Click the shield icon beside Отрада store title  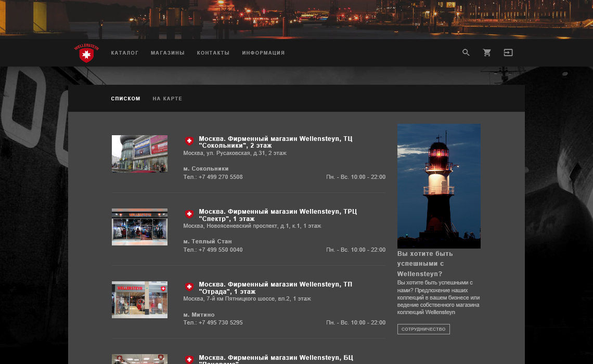(189, 287)
